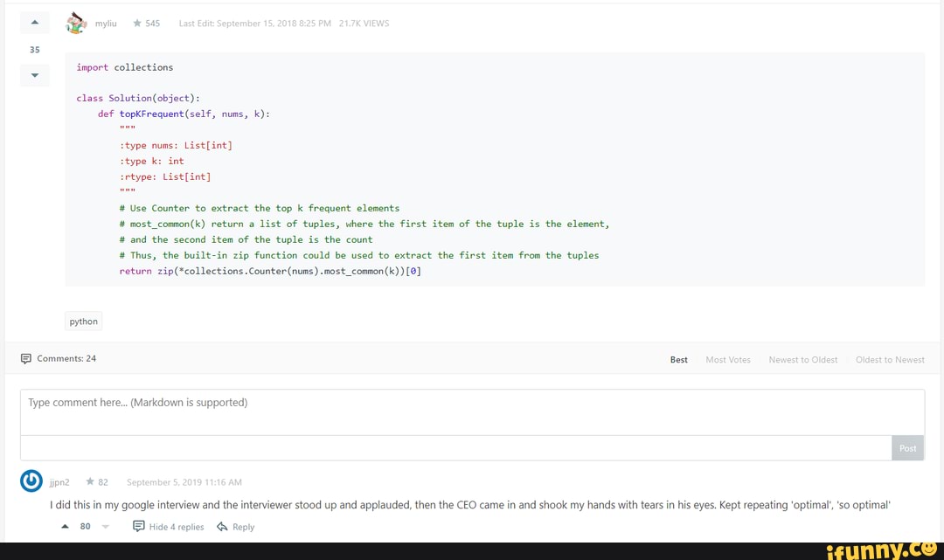944x560 pixels.
Task: Click the jjpn2 username
Action: pyautogui.click(x=59, y=482)
